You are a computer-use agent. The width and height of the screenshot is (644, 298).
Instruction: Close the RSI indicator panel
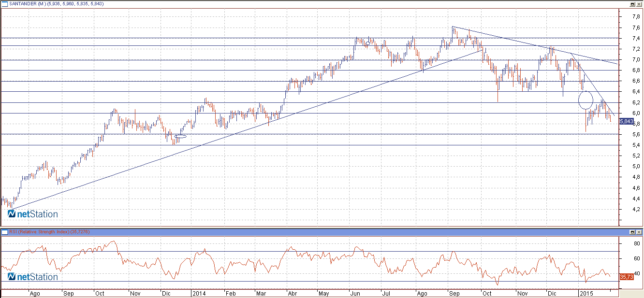pyautogui.click(x=639, y=232)
